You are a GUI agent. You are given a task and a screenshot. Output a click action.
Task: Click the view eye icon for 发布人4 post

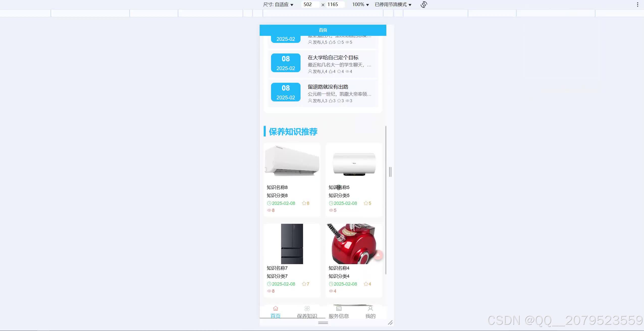click(x=347, y=71)
